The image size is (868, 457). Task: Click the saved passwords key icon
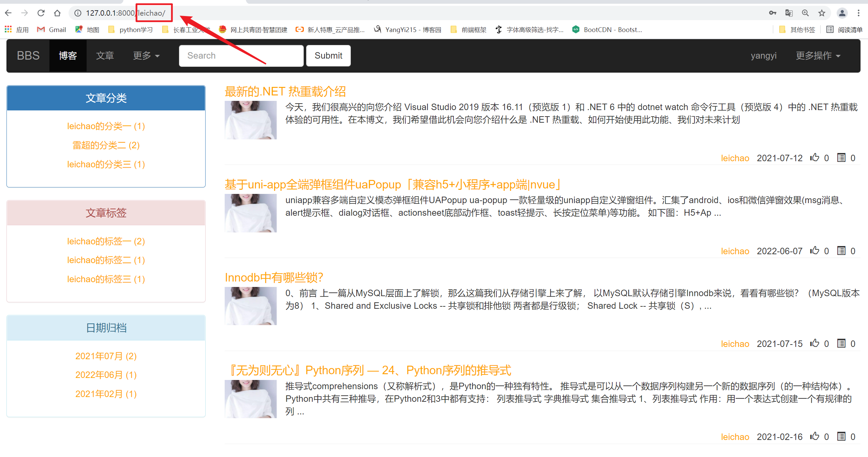coord(773,13)
